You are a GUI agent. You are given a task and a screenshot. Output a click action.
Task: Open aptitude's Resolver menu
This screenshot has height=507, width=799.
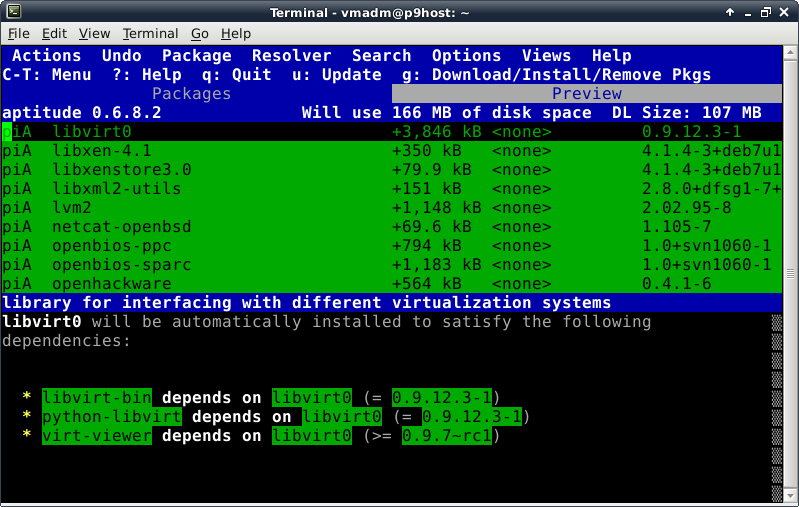[291, 56]
